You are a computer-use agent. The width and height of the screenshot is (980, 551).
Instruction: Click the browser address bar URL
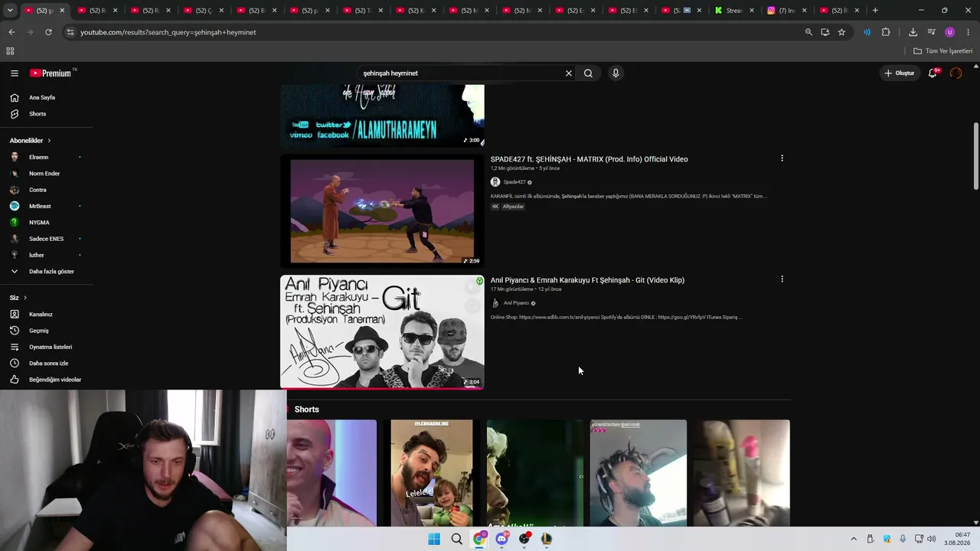click(x=168, y=32)
